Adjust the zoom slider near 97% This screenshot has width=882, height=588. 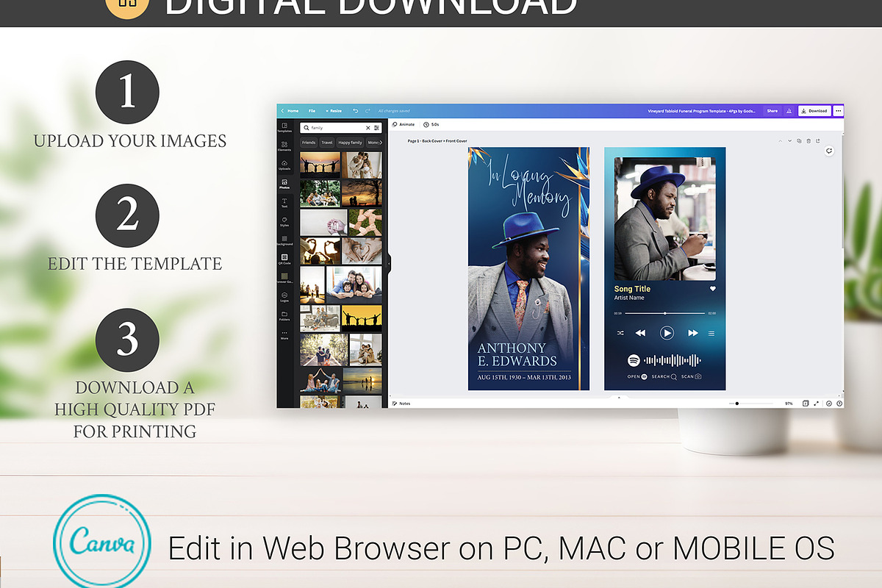point(737,404)
